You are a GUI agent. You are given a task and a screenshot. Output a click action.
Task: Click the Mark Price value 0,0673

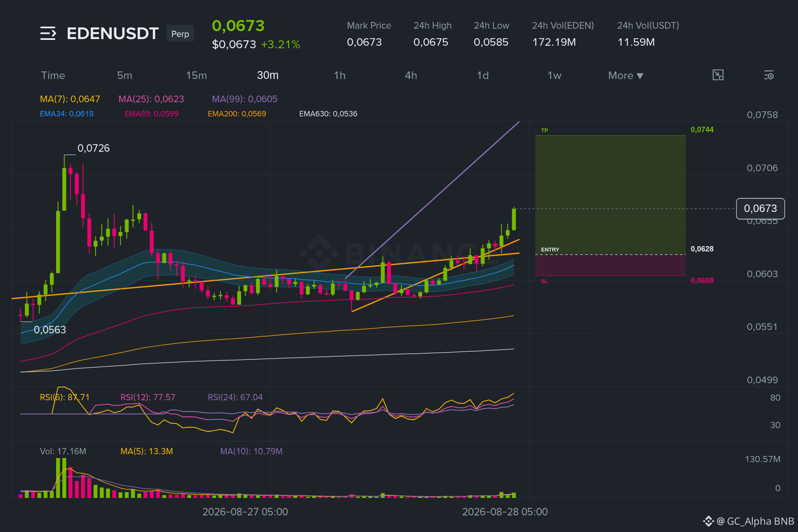click(364, 42)
